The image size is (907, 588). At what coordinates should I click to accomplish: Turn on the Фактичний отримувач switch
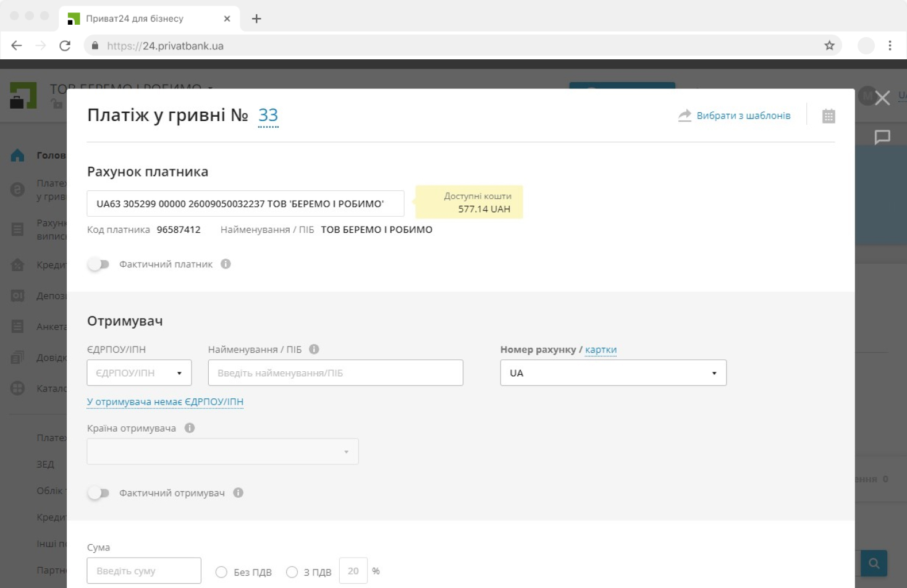98,493
